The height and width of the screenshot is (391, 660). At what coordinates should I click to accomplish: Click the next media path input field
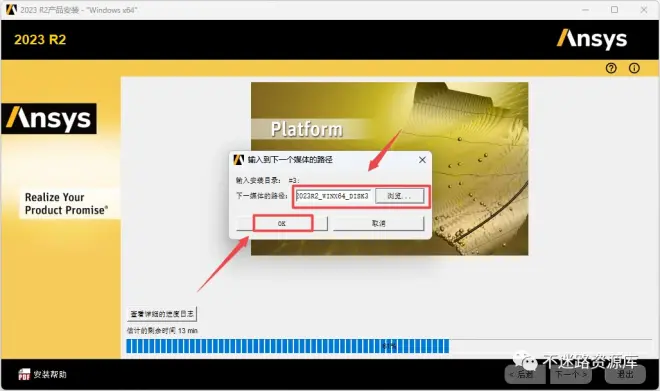coord(333,196)
